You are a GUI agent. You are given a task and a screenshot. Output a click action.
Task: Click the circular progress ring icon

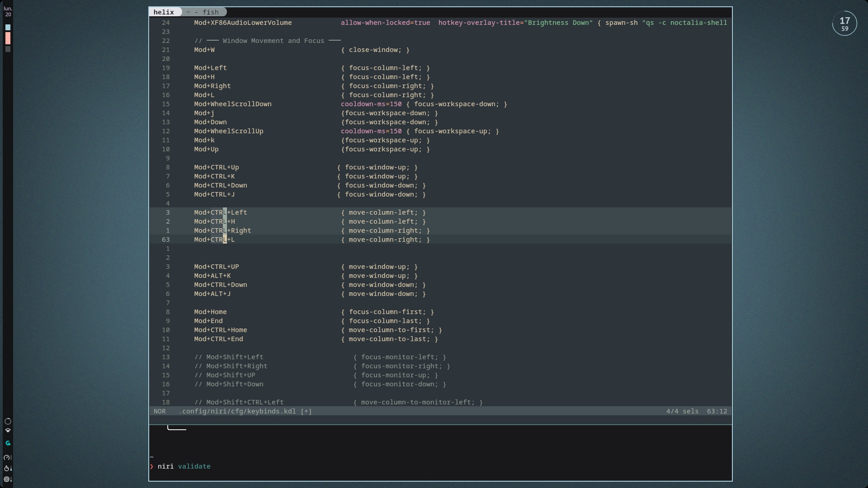click(8, 421)
